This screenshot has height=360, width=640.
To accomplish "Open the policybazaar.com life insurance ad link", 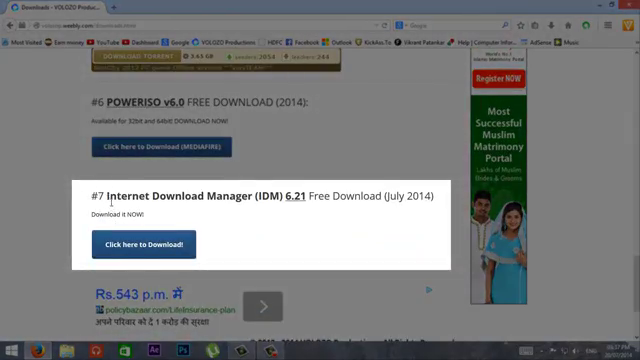I will (170, 310).
